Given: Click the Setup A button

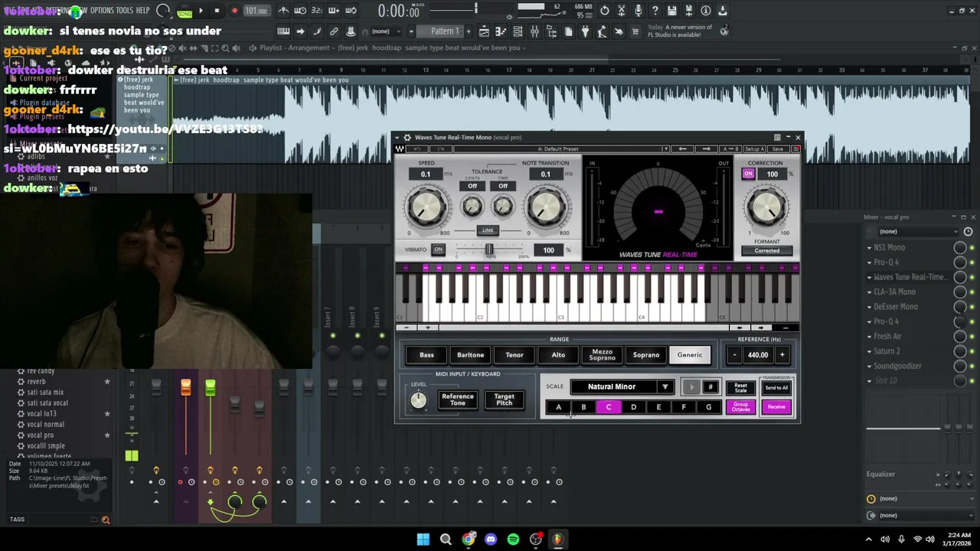Looking at the screenshot, I should pos(753,148).
